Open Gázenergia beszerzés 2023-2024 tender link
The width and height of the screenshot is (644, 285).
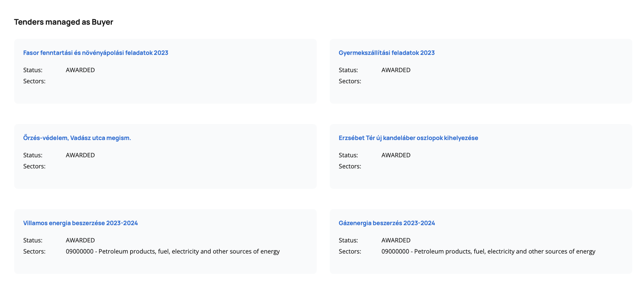pos(386,223)
